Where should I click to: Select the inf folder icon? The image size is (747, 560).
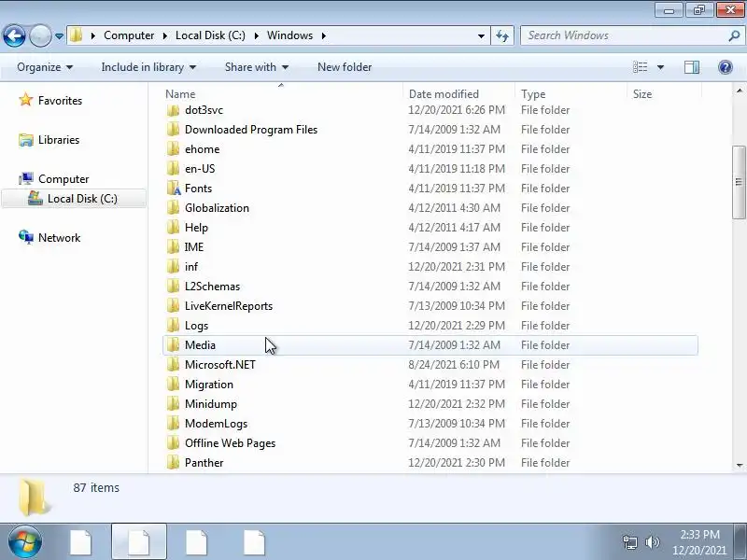click(174, 267)
